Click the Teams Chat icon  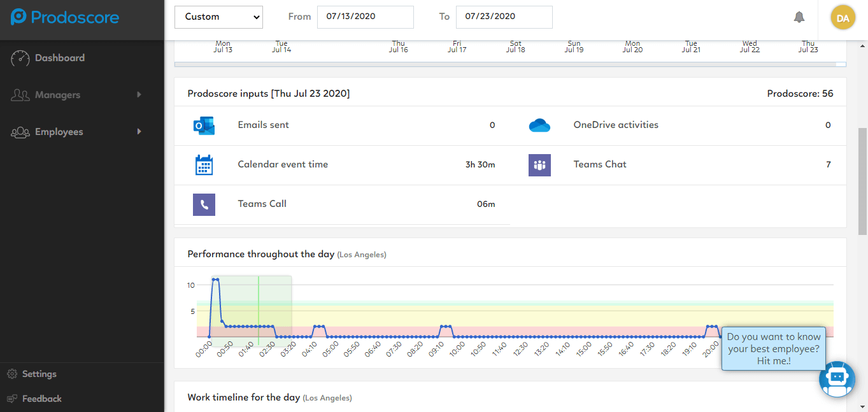[x=539, y=165]
